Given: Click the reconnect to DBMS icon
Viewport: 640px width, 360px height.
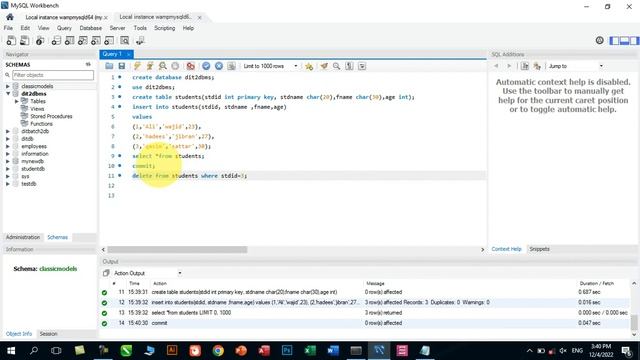Looking at the screenshot, I should 140,40.
